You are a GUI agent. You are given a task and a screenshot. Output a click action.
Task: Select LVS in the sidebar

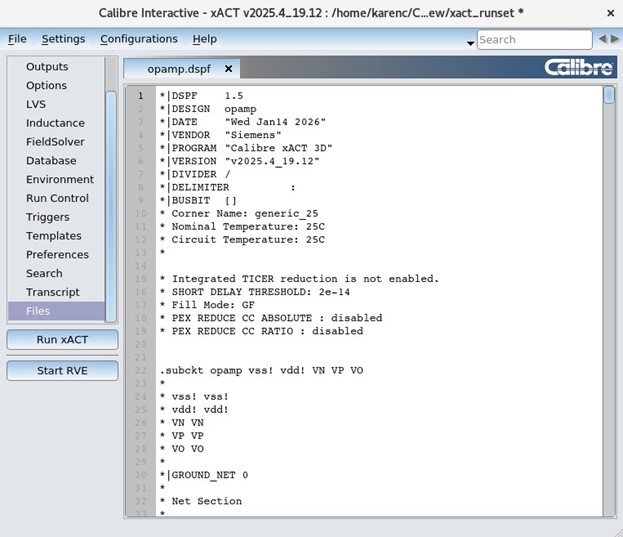coord(36,104)
